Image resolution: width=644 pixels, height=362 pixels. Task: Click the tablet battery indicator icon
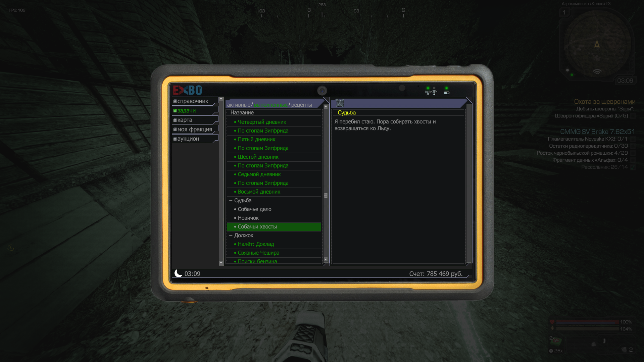[447, 93]
